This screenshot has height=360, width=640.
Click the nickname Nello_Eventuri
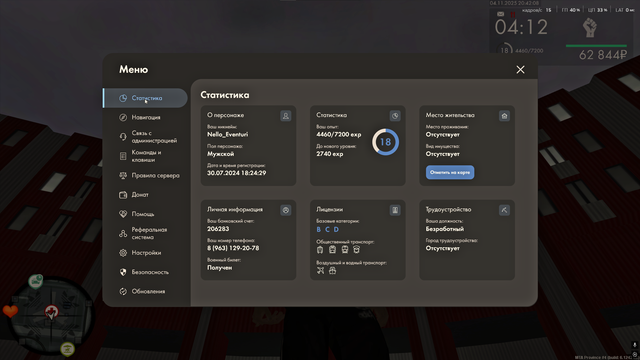tap(227, 134)
